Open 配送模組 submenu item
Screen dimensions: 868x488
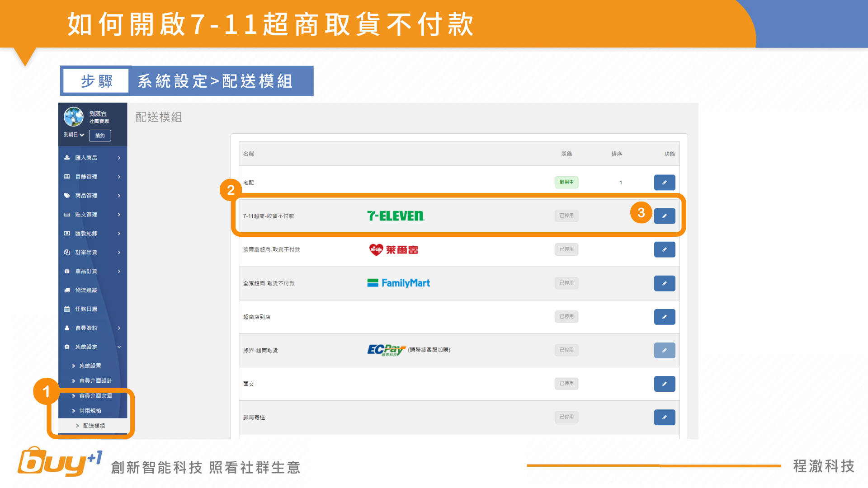(x=94, y=426)
